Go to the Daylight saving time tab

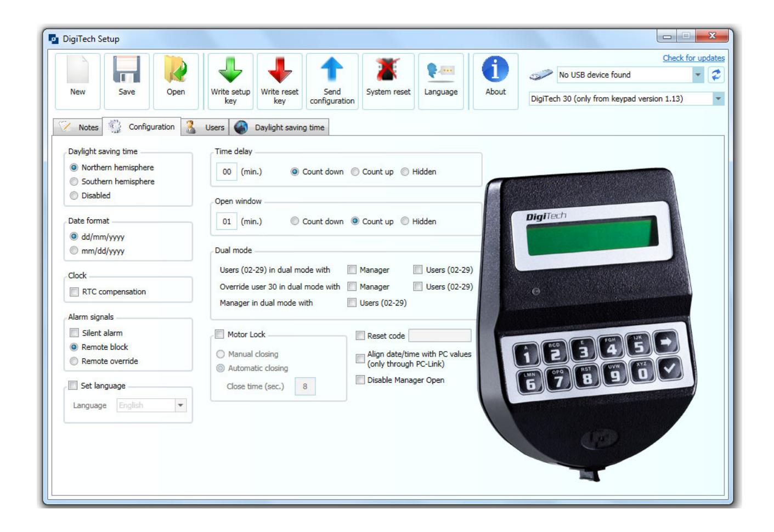[x=279, y=127]
